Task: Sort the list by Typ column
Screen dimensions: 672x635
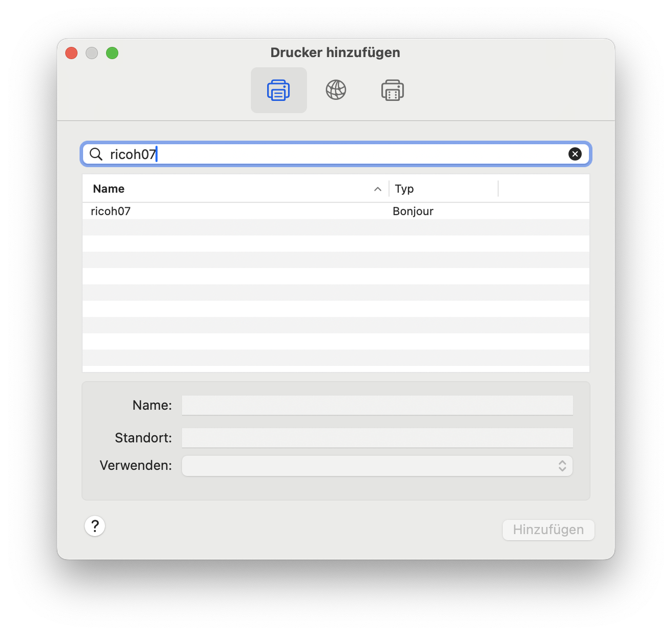Action: pyautogui.click(x=443, y=189)
